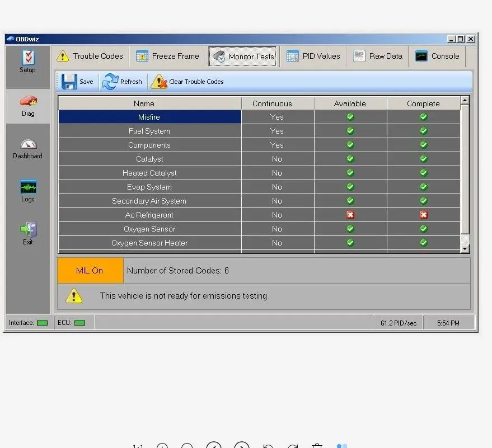Screen dimensions: 492x448
Task: Switch to the Trouble Codes tab
Action: [x=91, y=56]
